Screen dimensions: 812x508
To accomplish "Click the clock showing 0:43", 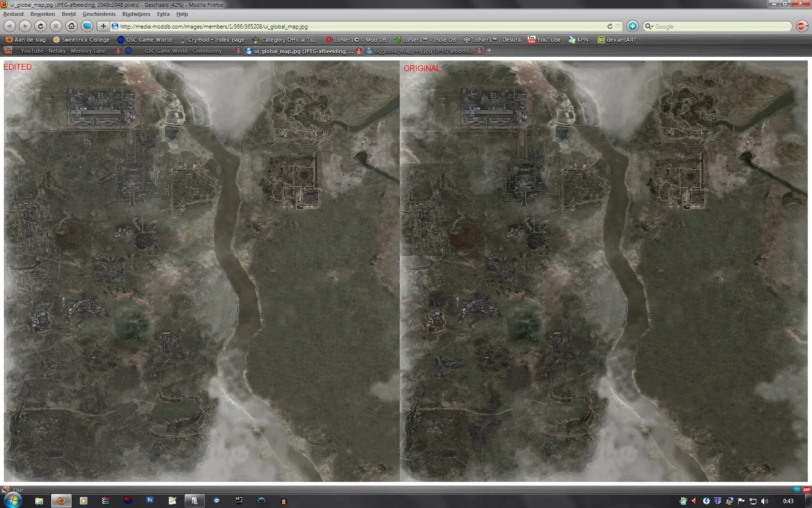I will point(788,501).
